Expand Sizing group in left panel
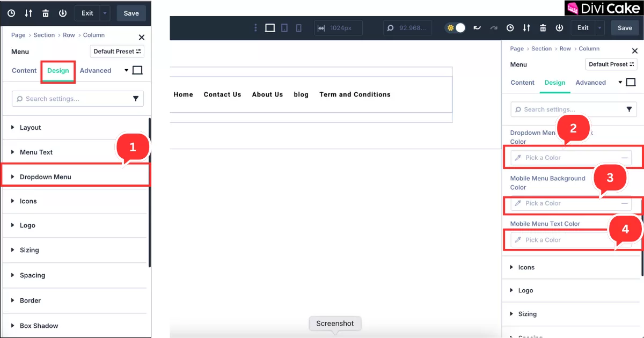 pyautogui.click(x=75, y=250)
